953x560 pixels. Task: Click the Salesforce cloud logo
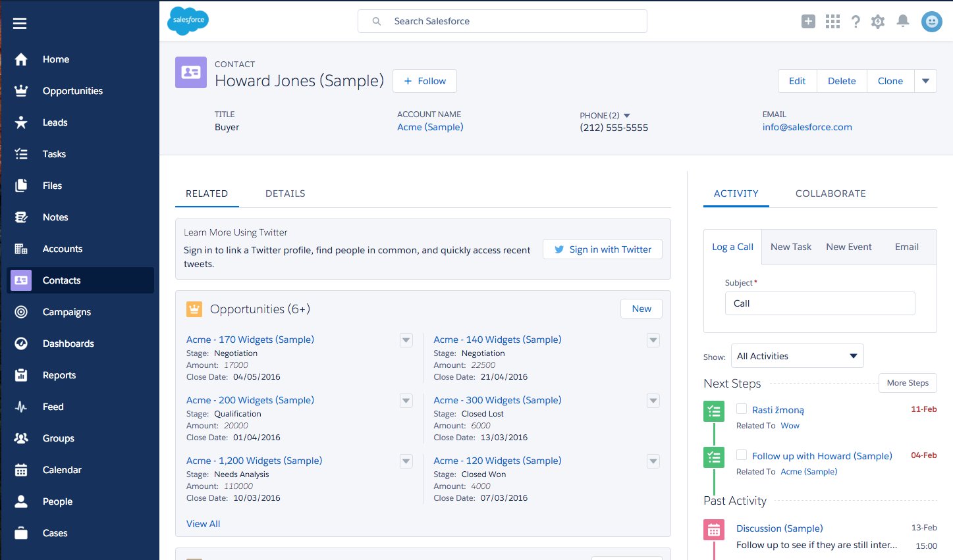[188, 20]
